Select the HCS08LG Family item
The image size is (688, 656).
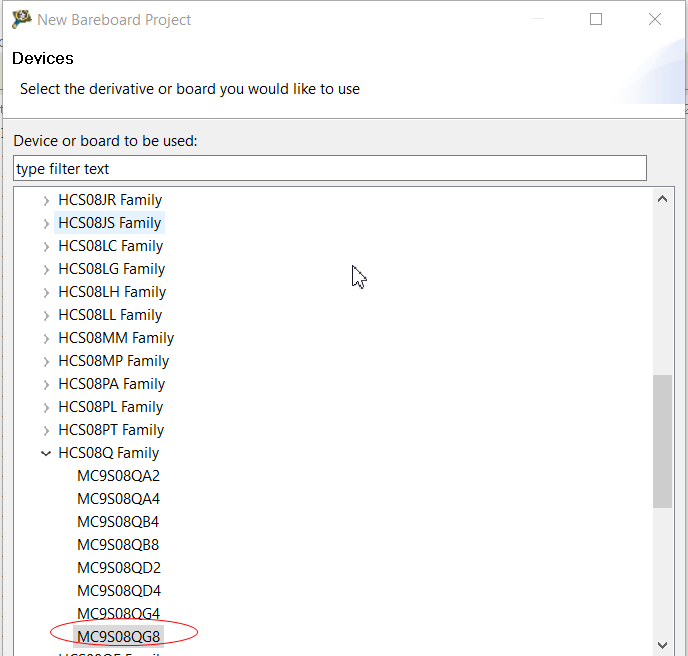(110, 269)
